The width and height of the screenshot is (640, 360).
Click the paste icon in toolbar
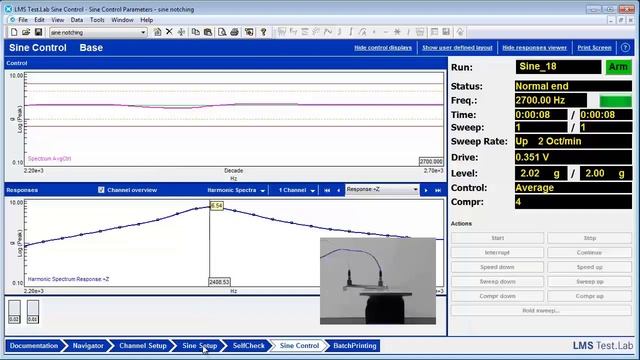(208, 32)
